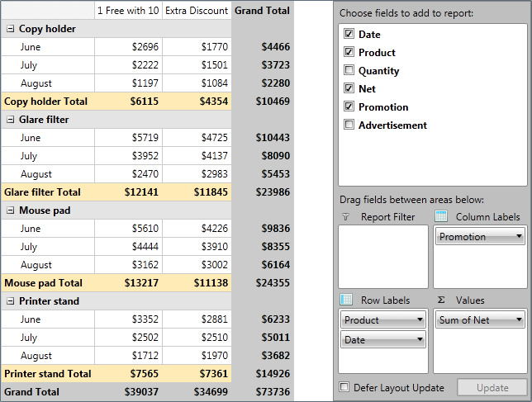This screenshot has width=532, height=402.
Task: Click the $3352 cell in Printer stand June
Action: 128,319
